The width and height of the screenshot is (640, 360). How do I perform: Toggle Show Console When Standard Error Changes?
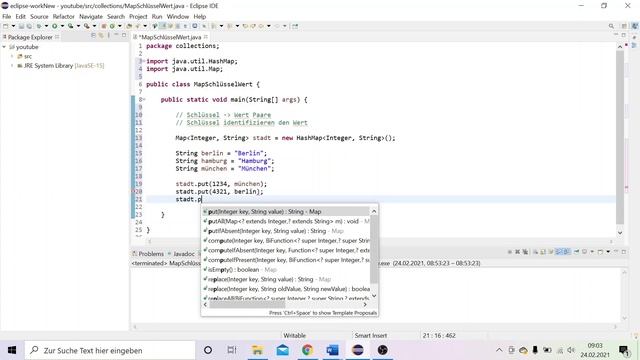point(567,252)
